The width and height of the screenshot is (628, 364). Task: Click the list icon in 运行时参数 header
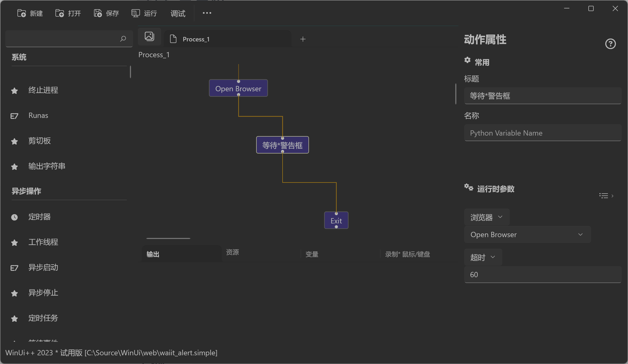click(604, 195)
